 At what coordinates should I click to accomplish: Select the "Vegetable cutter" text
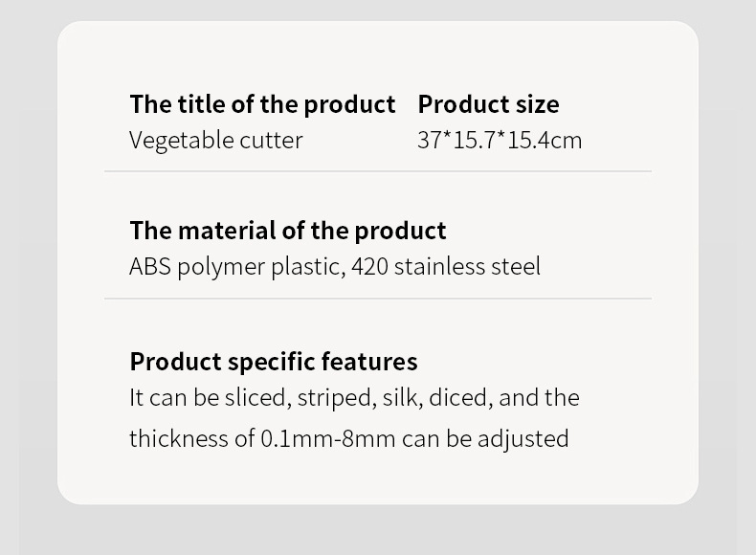[x=215, y=140]
